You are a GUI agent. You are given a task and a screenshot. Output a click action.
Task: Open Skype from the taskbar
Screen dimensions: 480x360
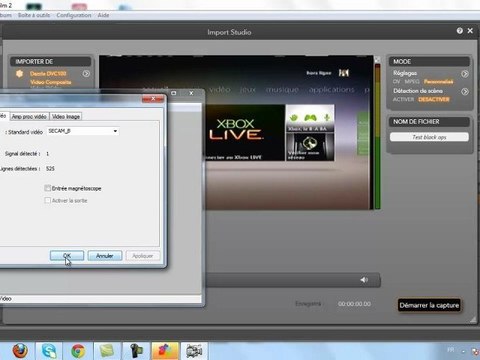pyautogui.click(x=49, y=351)
